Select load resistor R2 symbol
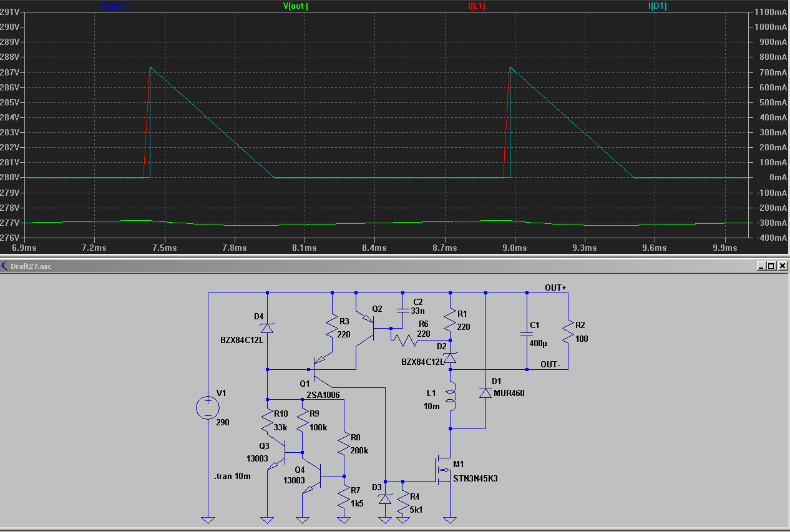The width and height of the screenshot is (790, 532). point(568,332)
